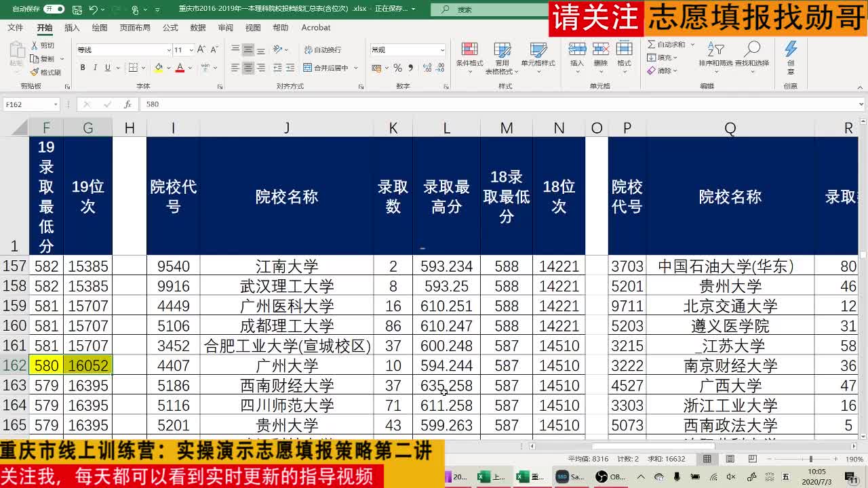This screenshot has height=488, width=868.
Task: Click the Format Painter (格式刷) button
Action: coord(45,72)
